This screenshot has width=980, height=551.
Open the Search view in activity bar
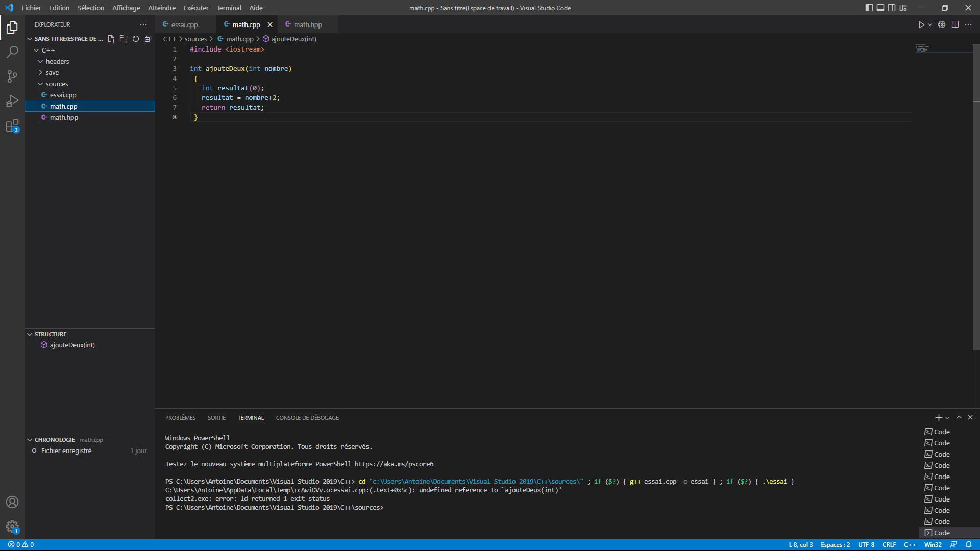(x=12, y=52)
